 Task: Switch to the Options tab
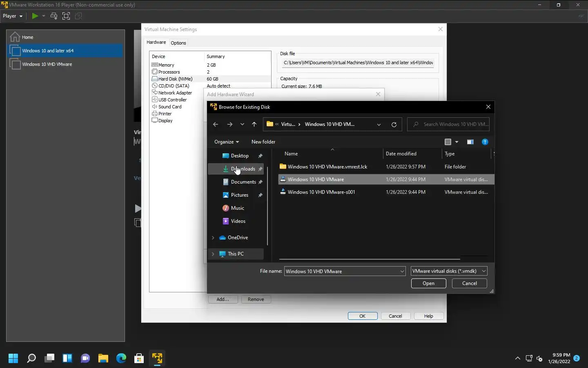[178, 43]
